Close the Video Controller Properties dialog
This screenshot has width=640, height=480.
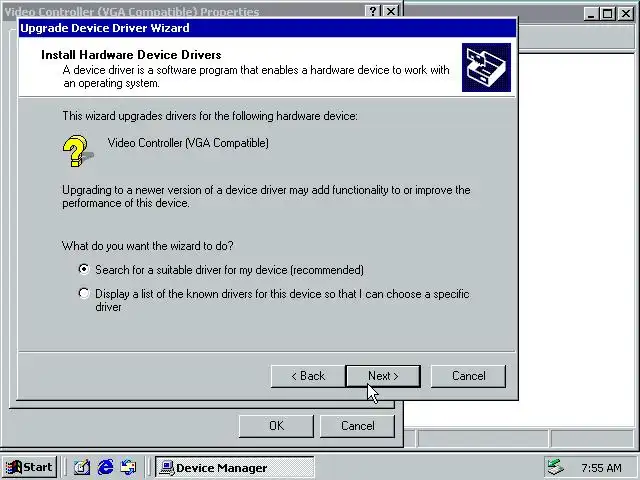[x=391, y=11]
